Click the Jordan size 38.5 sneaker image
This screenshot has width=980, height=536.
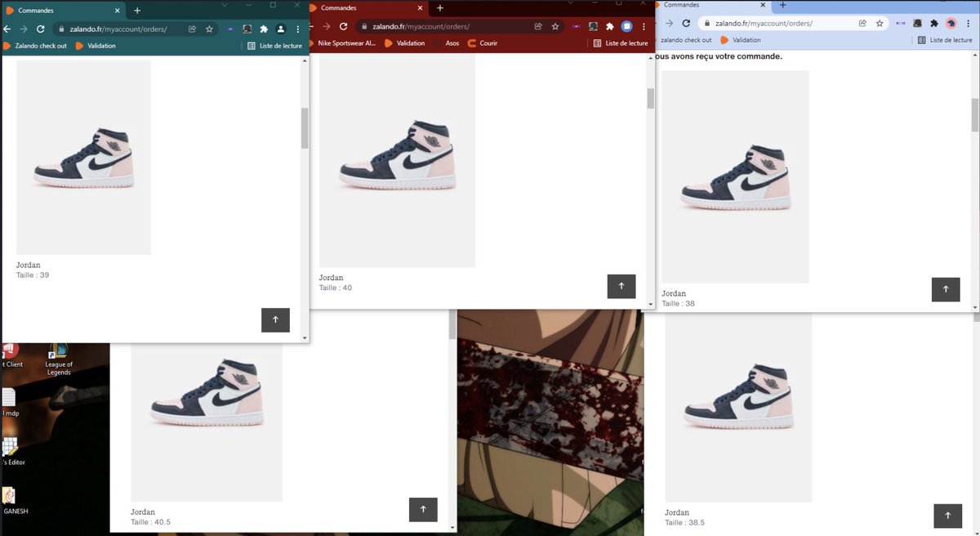pyautogui.click(x=738, y=407)
